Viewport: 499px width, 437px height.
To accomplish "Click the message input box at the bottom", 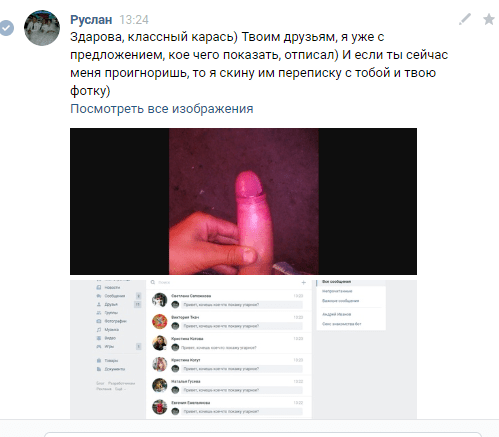I will tap(263, 434).
